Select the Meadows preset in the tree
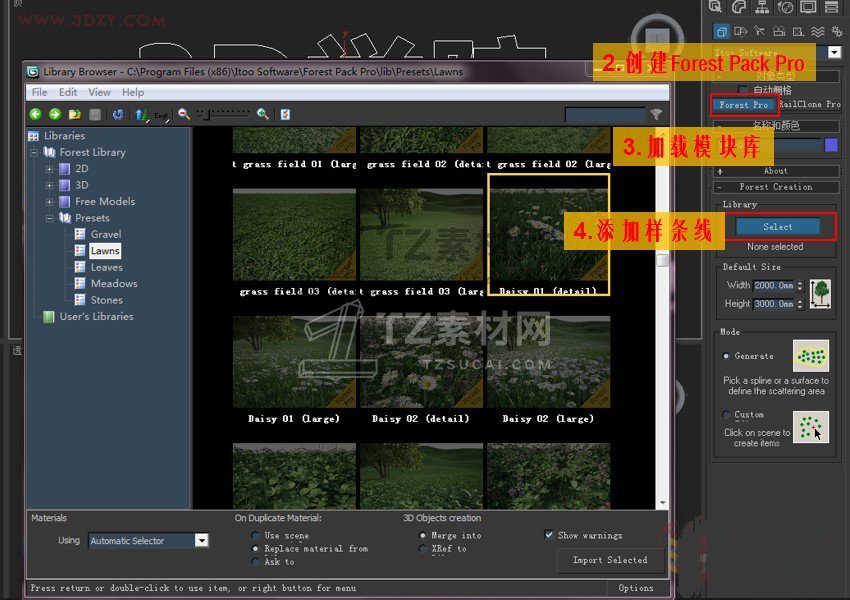 tap(114, 283)
